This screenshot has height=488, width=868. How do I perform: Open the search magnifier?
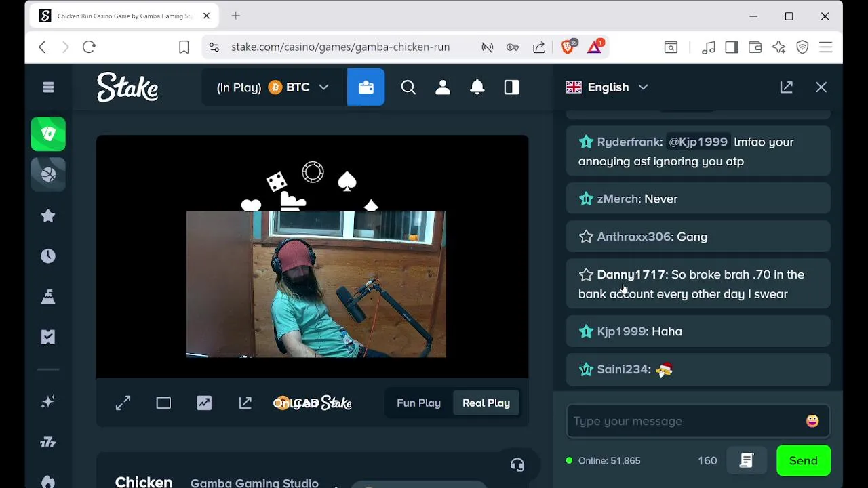[x=408, y=87]
